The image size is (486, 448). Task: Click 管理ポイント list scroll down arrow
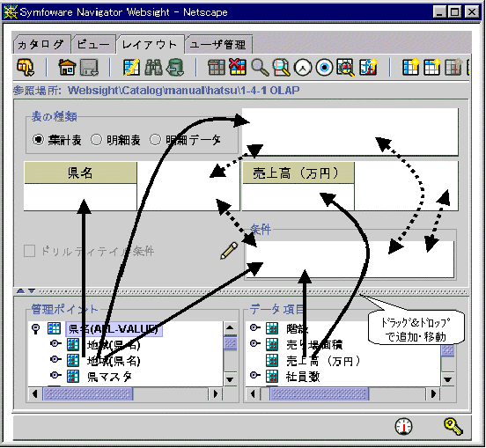pyautogui.click(x=231, y=379)
